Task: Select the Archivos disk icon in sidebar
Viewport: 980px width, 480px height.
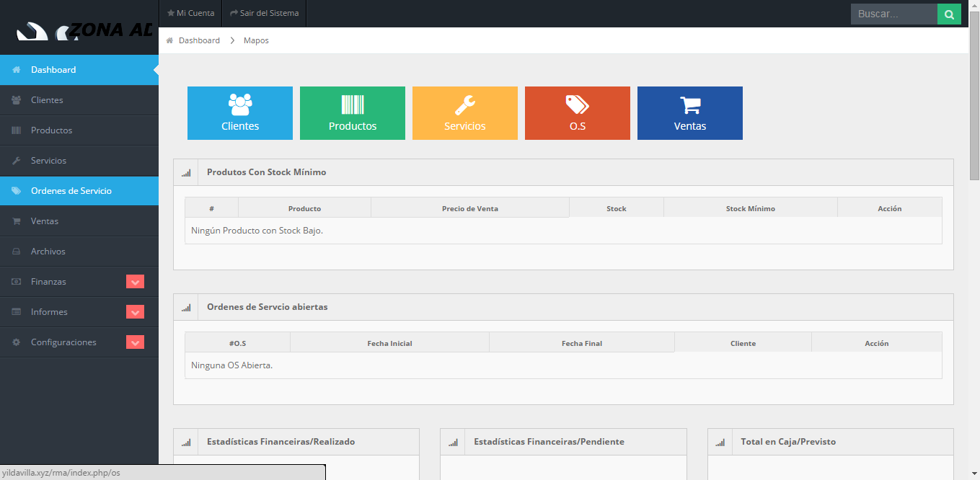Action: 16,251
